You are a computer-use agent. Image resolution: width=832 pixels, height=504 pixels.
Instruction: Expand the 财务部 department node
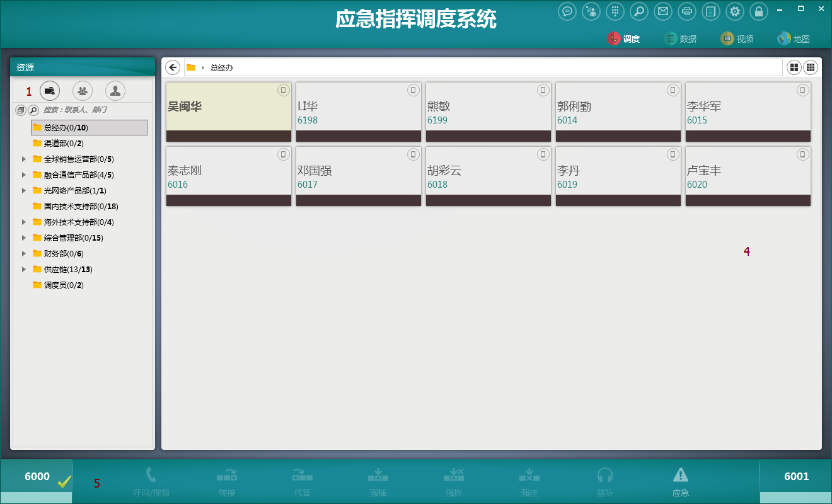pos(24,253)
